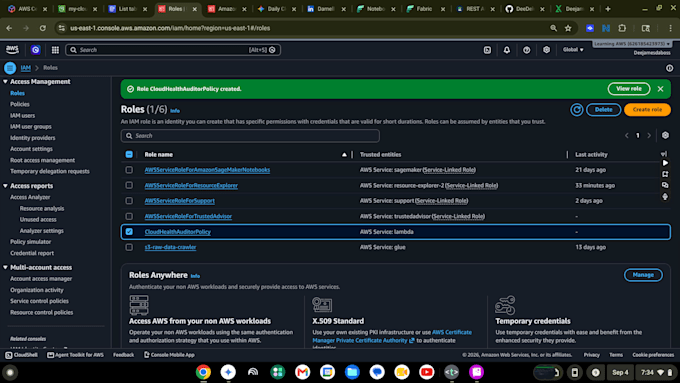Open a new browser tab
This screenshot has width=680, height=383.
click(608, 9)
